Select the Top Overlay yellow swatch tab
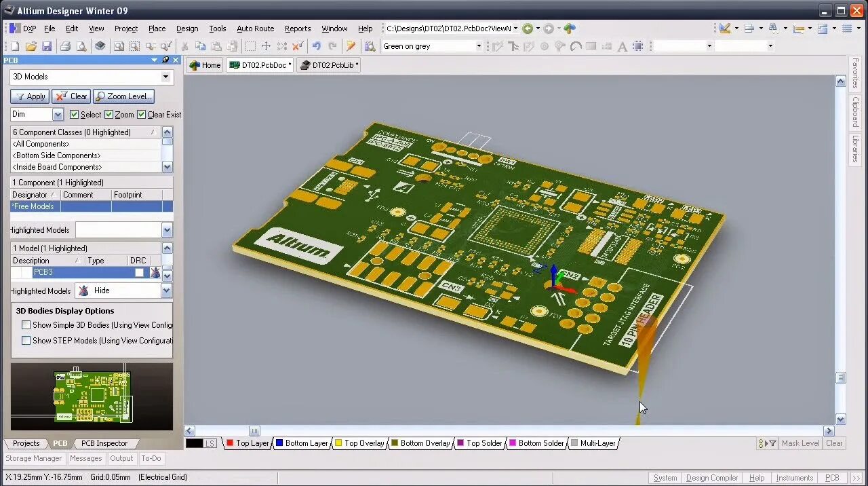The image size is (868, 486). point(359,443)
